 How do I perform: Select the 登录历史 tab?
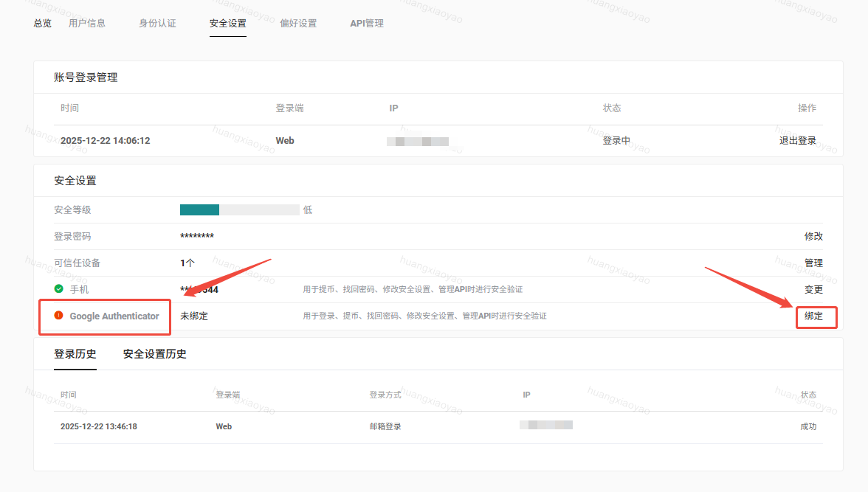[x=75, y=354]
